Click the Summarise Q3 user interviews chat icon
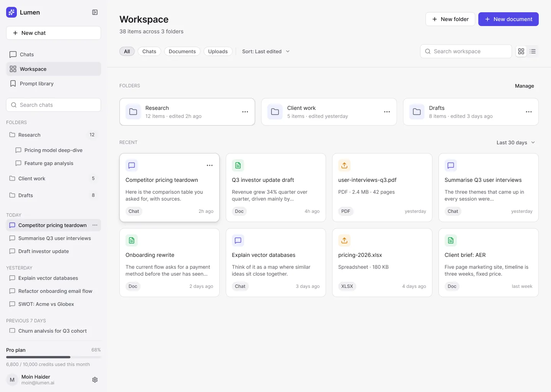 pos(451,165)
